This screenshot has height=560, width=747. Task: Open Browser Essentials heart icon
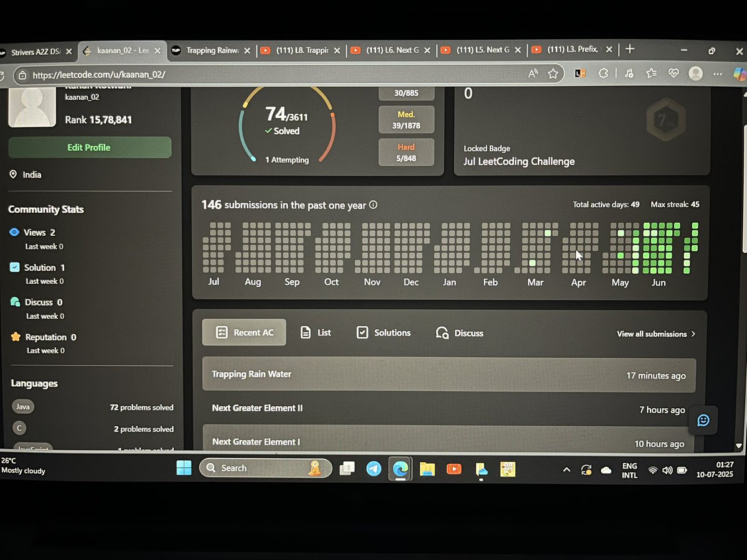674,73
